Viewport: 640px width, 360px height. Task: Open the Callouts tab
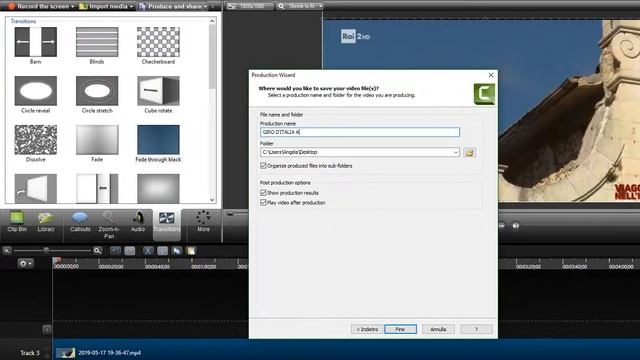point(80,222)
